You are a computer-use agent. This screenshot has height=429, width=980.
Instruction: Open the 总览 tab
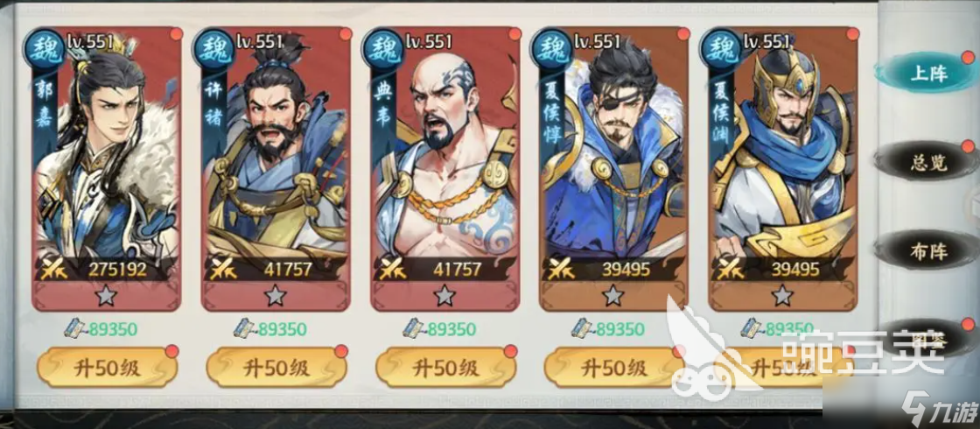point(928,163)
